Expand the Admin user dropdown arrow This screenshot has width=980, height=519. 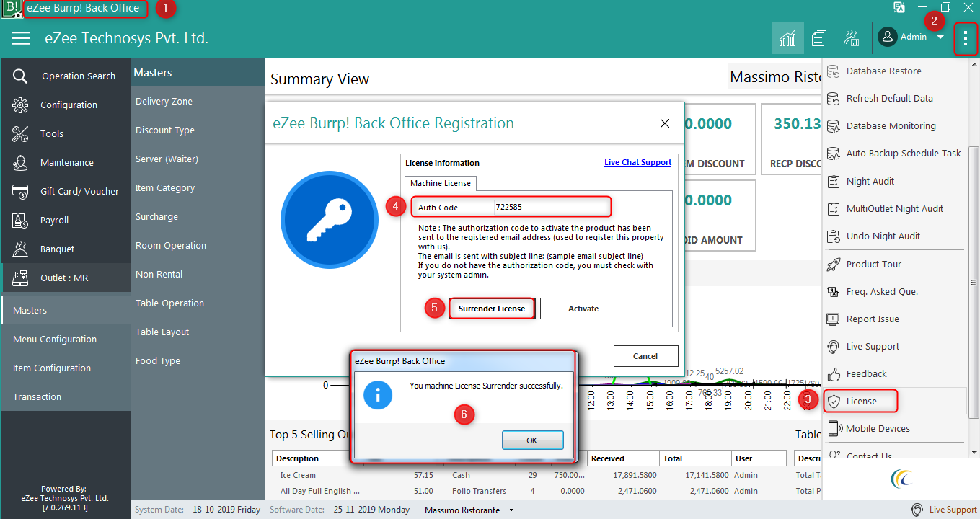(x=940, y=37)
